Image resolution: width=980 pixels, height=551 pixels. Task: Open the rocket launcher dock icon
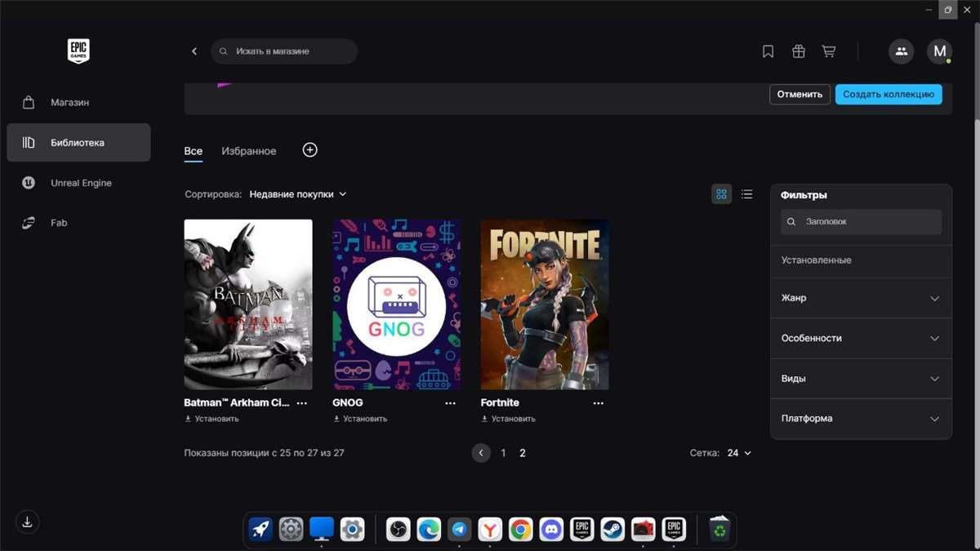tap(261, 530)
